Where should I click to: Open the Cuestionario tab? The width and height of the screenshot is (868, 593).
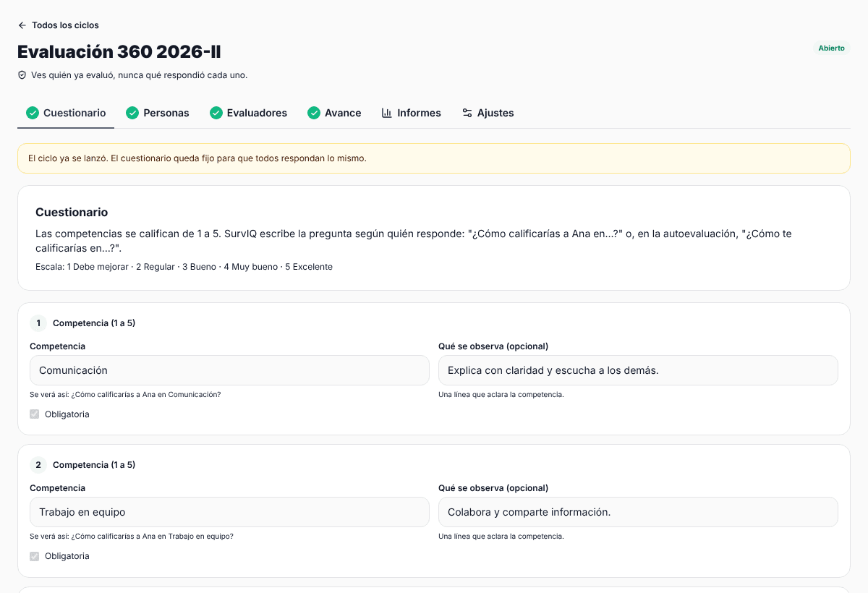pyautogui.click(x=66, y=113)
